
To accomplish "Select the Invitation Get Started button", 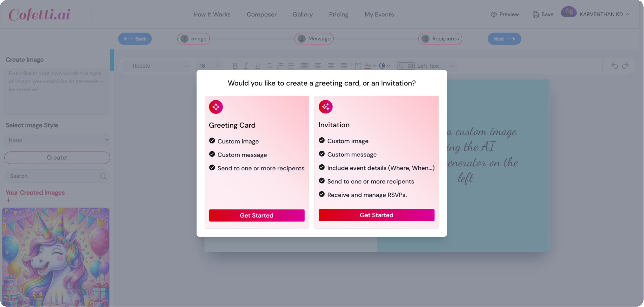I will coord(377,215).
